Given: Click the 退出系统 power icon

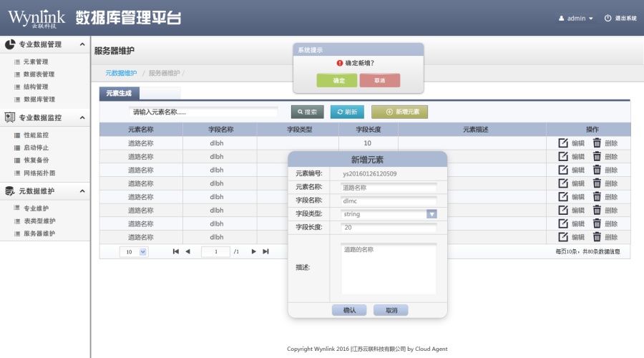Looking at the screenshot, I should (608, 18).
